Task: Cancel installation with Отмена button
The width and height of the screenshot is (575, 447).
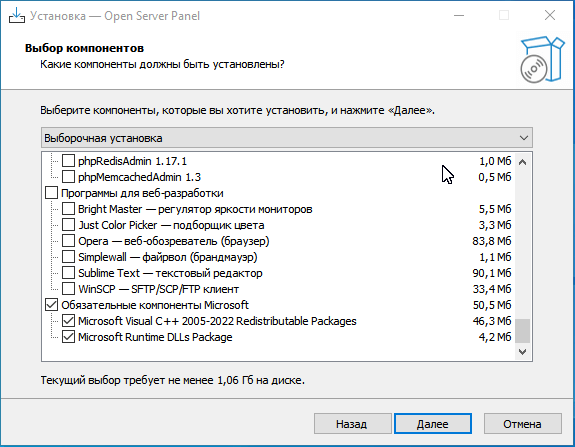Action: (522, 424)
